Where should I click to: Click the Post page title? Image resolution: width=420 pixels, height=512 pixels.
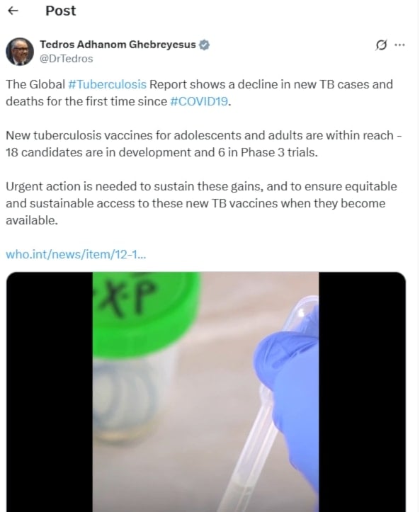coord(61,11)
